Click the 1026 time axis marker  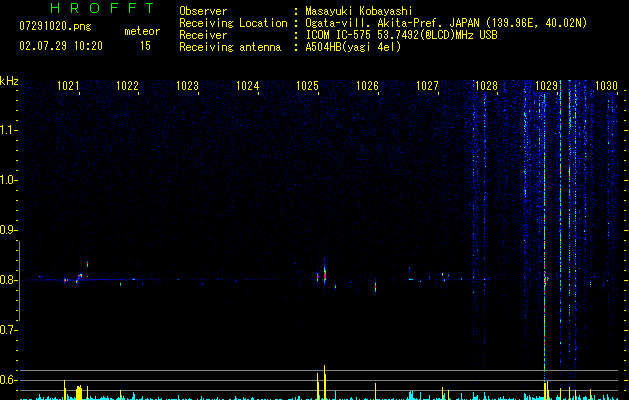click(367, 86)
